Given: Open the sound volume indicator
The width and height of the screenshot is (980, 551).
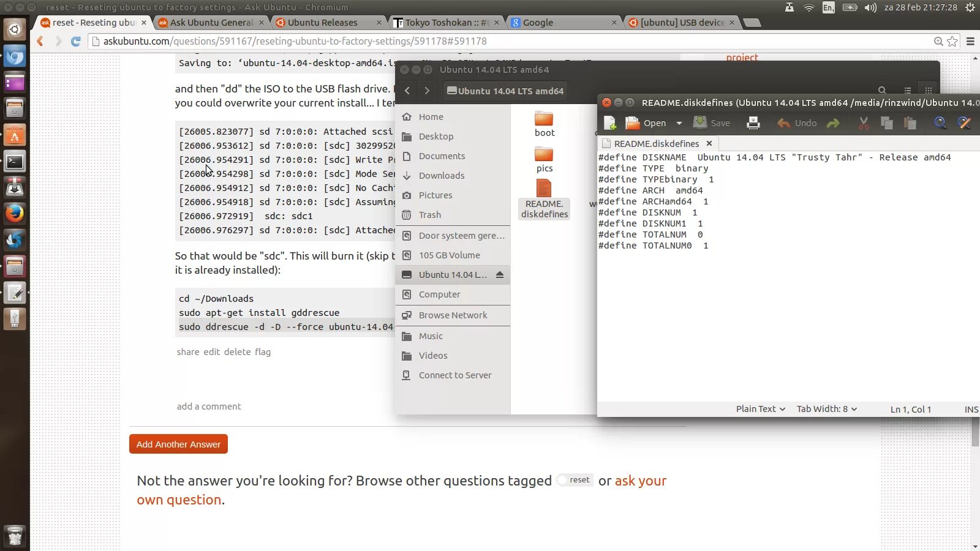Looking at the screenshot, I should click(x=870, y=7).
